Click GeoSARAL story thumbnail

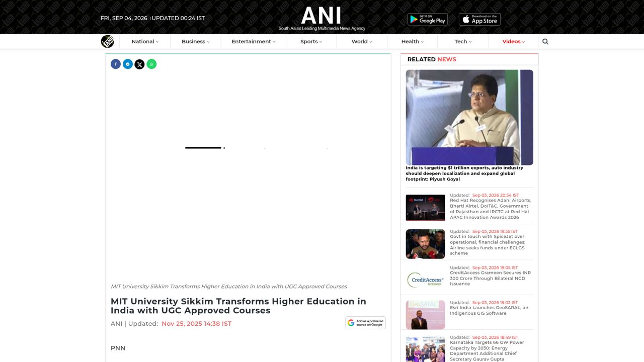[x=426, y=315]
